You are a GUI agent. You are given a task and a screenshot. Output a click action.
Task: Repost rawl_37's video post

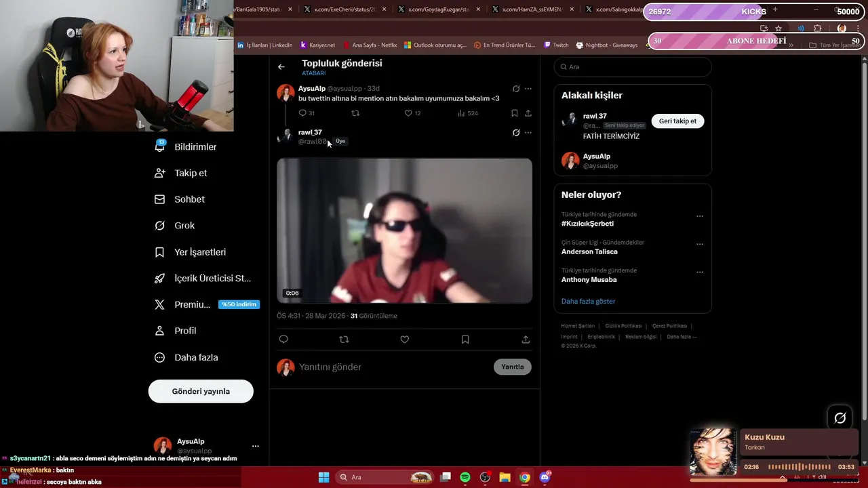(344, 340)
